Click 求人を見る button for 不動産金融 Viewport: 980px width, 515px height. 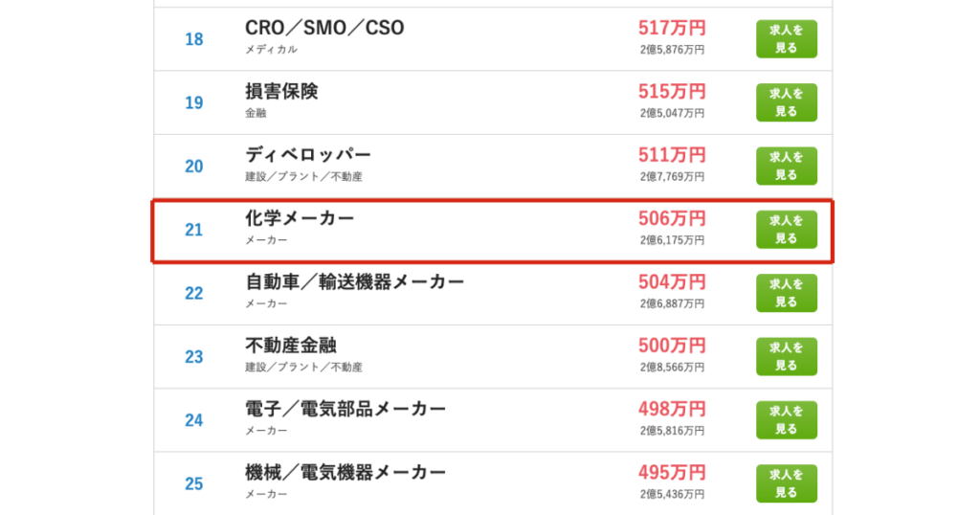point(787,356)
